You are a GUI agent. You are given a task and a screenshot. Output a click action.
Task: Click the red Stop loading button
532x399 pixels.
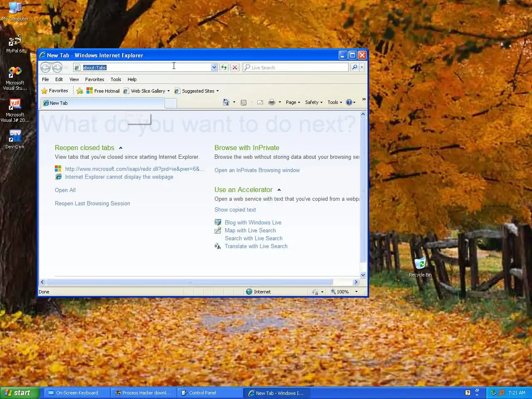coord(235,67)
